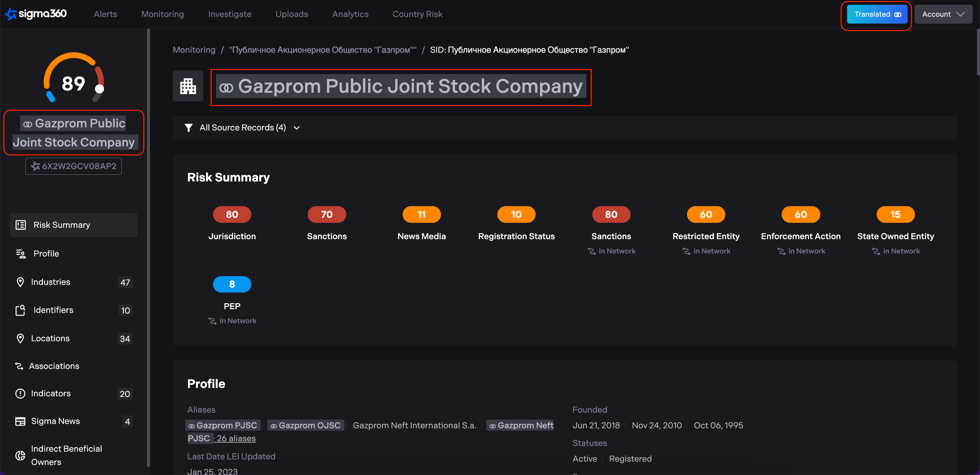980x475 pixels.
Task: Click the Sigma360 logo icon
Action: tap(11, 14)
